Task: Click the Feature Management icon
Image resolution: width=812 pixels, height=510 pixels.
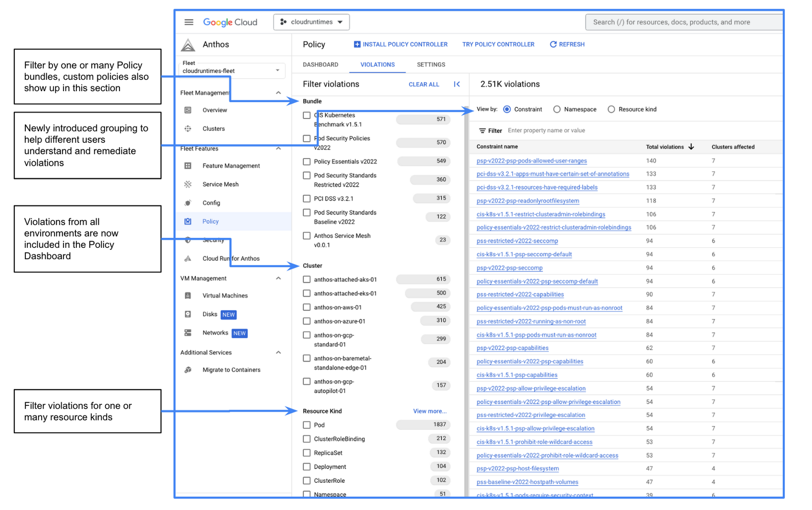Action: 188,166
